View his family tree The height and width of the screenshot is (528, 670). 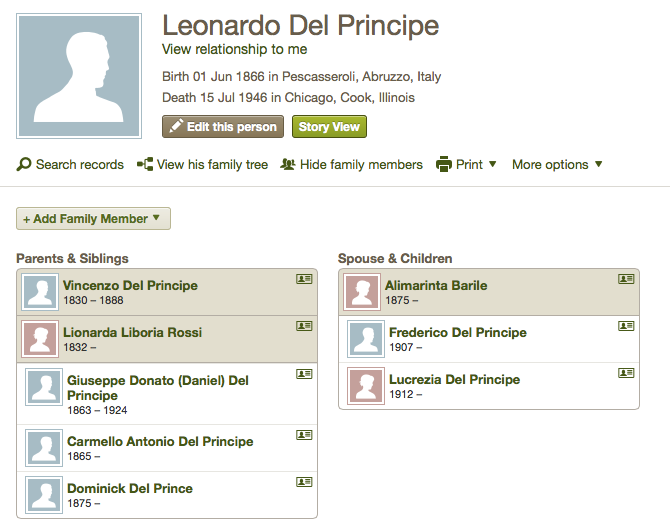203,164
